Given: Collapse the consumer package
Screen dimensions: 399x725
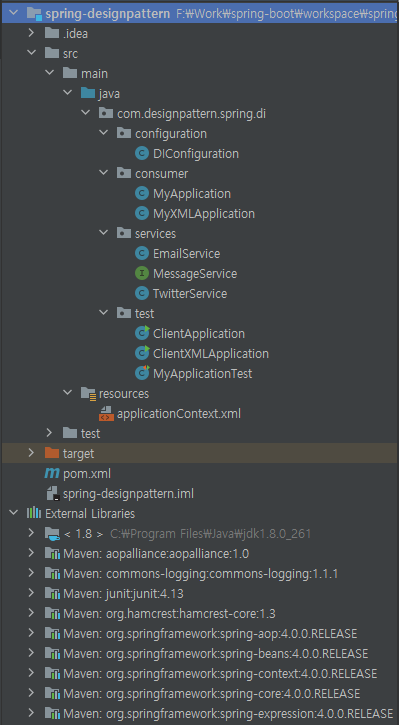Looking at the screenshot, I should 103,173.
